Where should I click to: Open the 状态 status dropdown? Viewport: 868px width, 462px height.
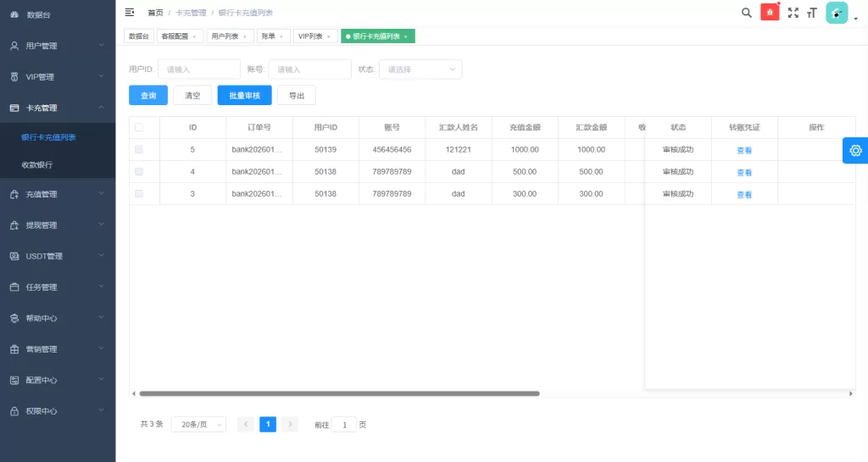click(x=420, y=70)
